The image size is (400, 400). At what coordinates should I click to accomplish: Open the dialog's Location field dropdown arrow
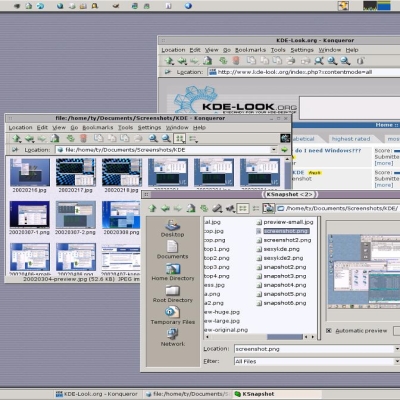(397, 349)
